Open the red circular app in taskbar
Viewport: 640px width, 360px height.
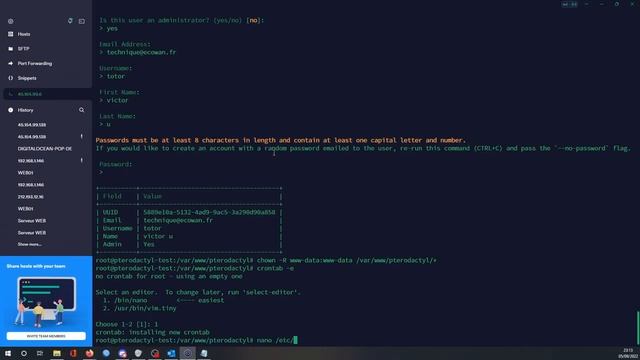155,353
